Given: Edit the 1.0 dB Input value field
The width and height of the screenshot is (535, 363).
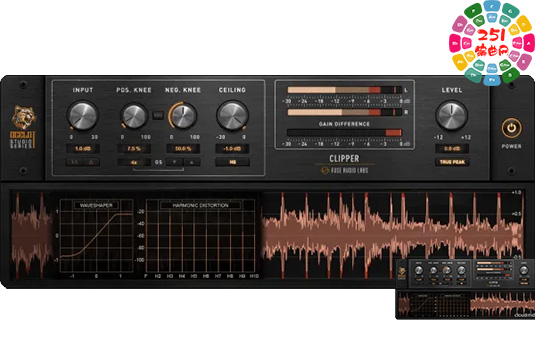Looking at the screenshot, I should pos(83,149).
